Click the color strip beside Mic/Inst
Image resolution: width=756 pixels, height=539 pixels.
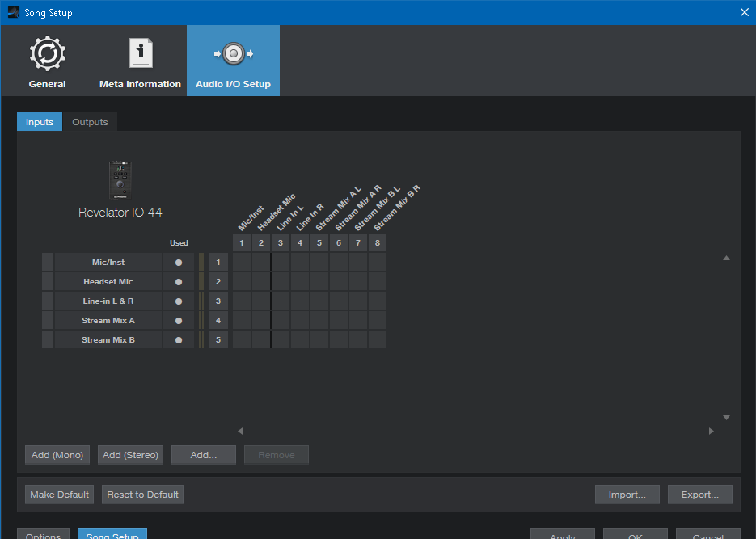click(x=201, y=262)
